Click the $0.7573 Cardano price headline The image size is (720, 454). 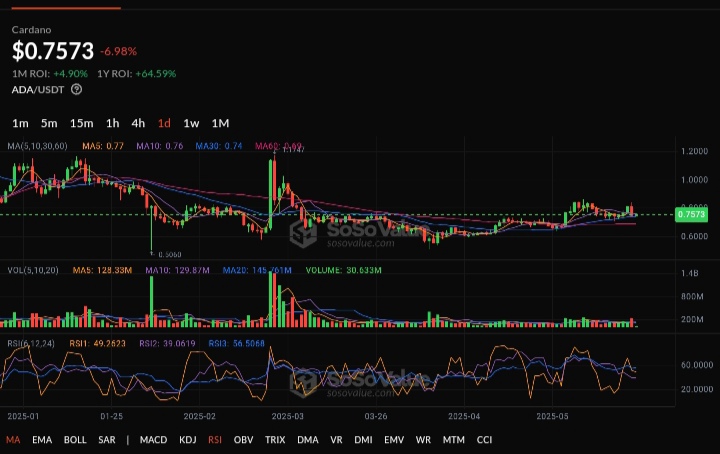pyautogui.click(x=53, y=50)
